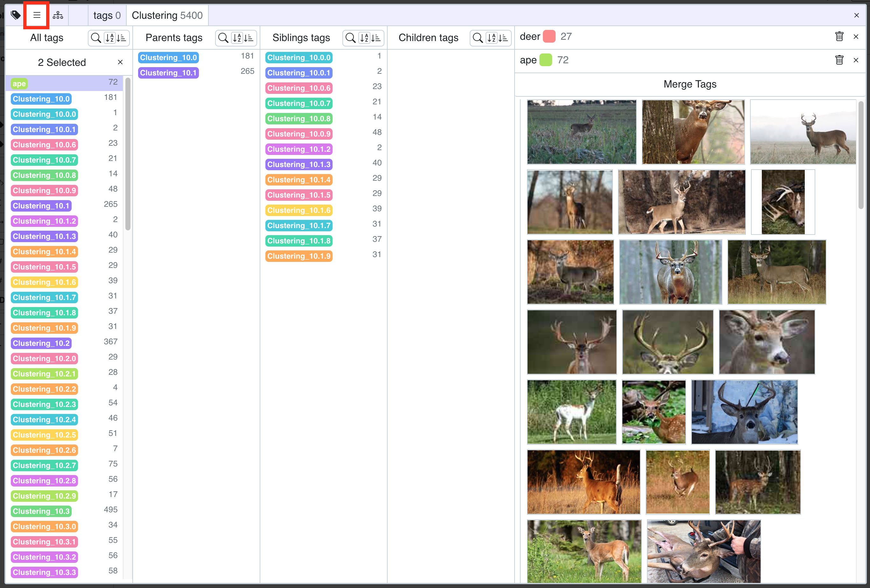
Task: Select Clustering_10.1 in Parents tags
Action: point(168,73)
